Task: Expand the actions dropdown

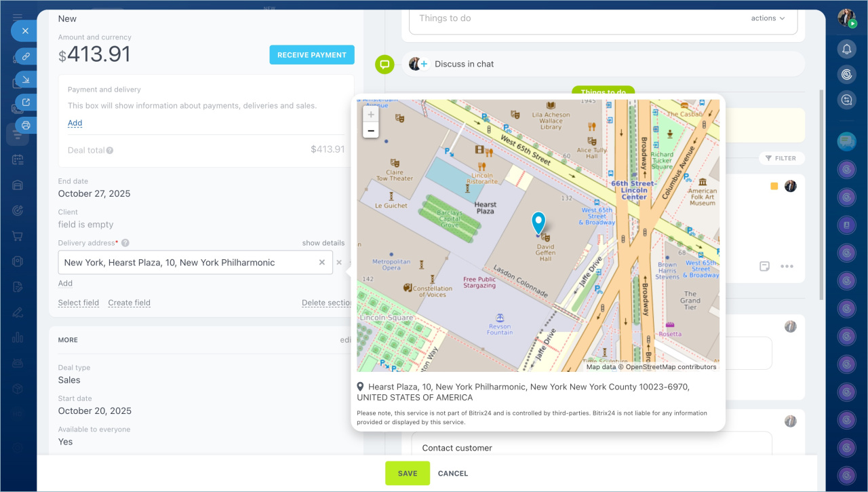Action: 768,18
